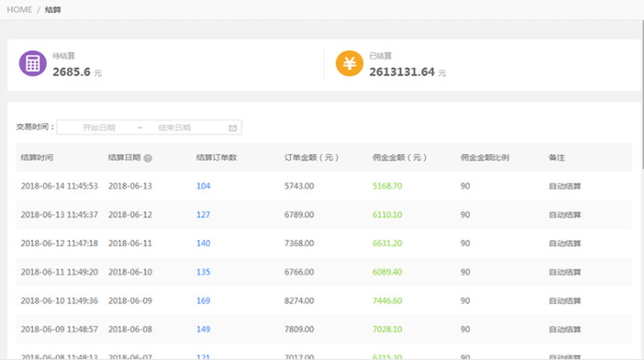
Task: Open order count link 104
Action: [203, 186]
